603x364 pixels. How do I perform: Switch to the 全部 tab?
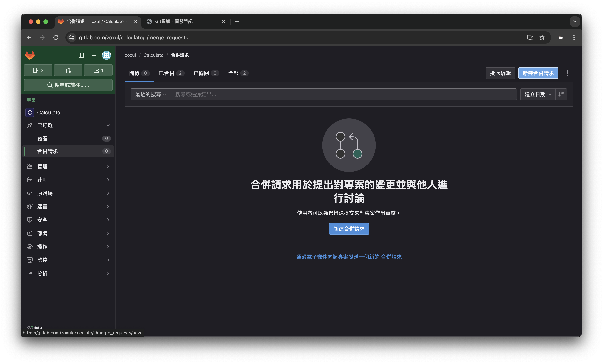(238, 73)
